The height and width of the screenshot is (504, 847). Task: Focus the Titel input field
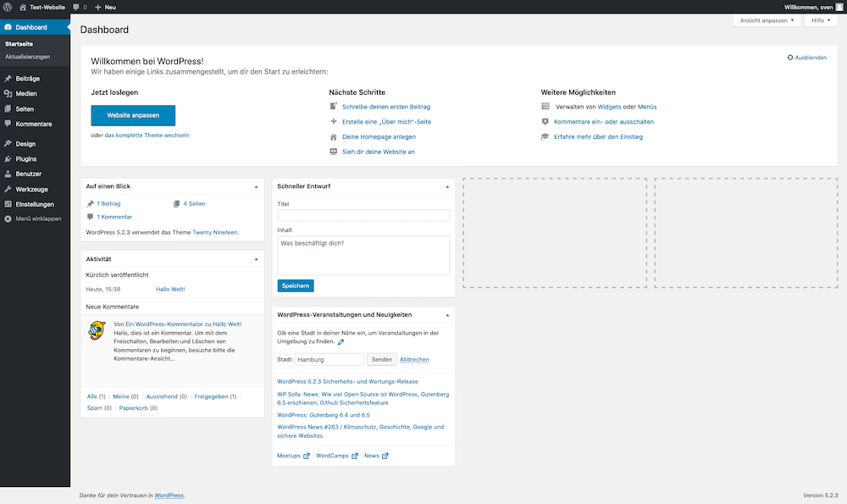click(363, 215)
